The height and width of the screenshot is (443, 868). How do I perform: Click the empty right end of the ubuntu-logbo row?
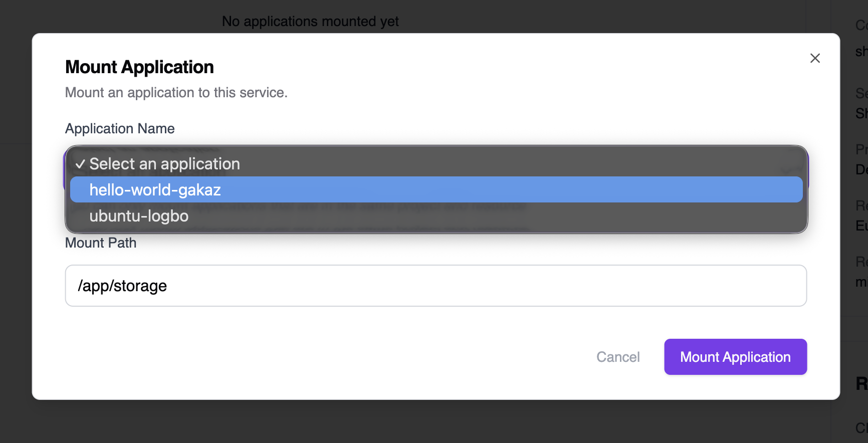tap(702, 216)
